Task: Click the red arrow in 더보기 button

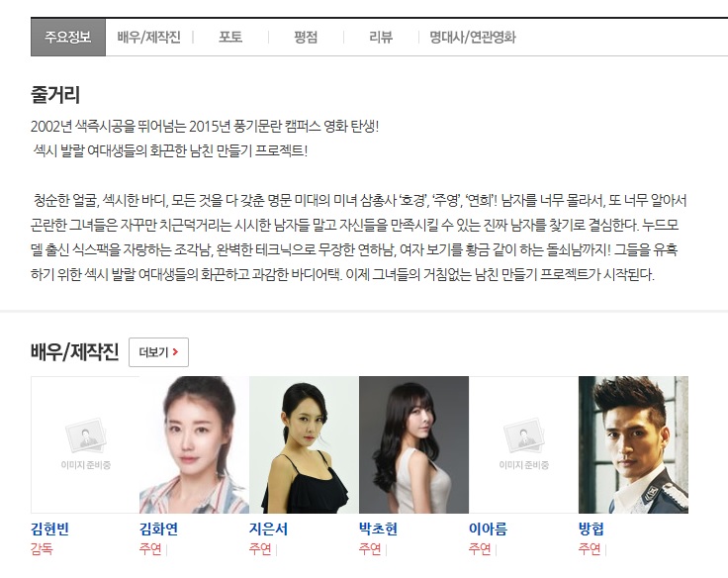Action: click(x=175, y=352)
